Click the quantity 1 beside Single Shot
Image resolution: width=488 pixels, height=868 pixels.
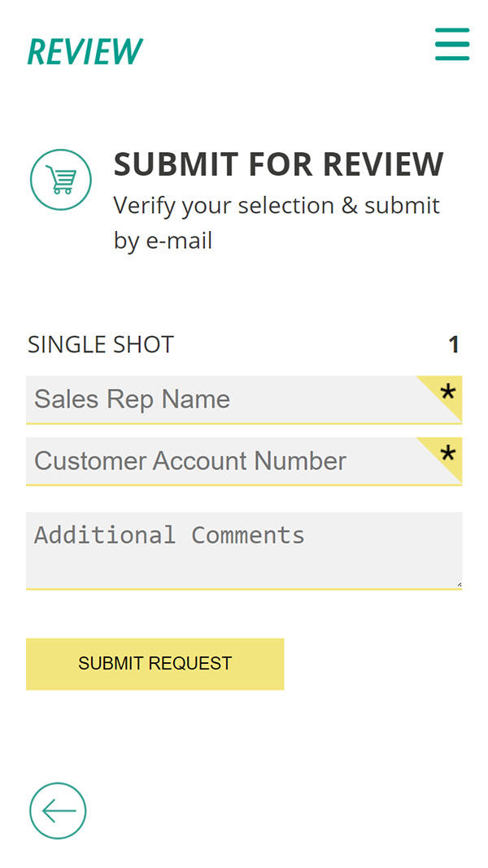pyautogui.click(x=454, y=345)
